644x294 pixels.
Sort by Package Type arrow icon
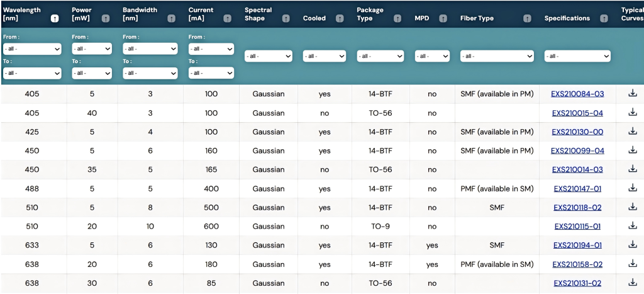tap(397, 18)
